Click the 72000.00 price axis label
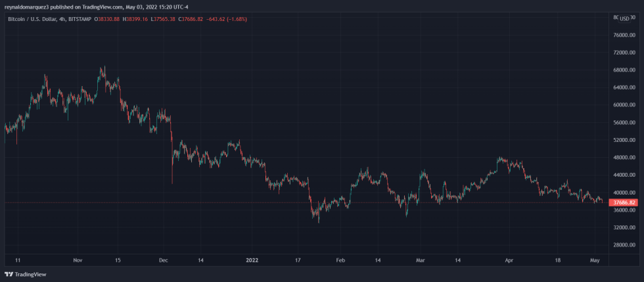The image size is (644, 282). click(624, 53)
